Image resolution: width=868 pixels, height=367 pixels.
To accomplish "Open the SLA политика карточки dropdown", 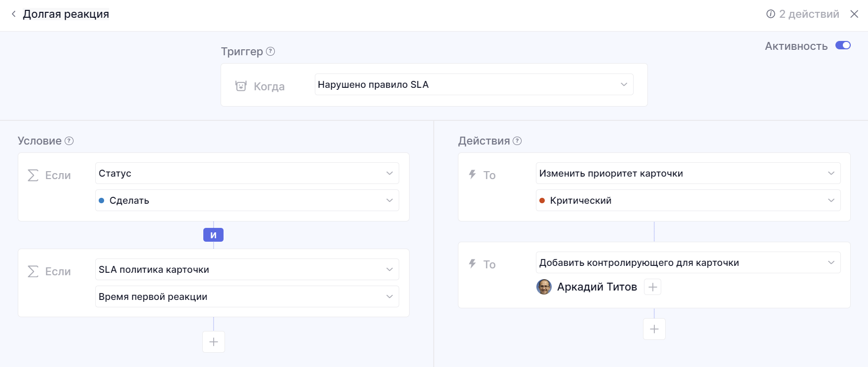I will tap(247, 269).
